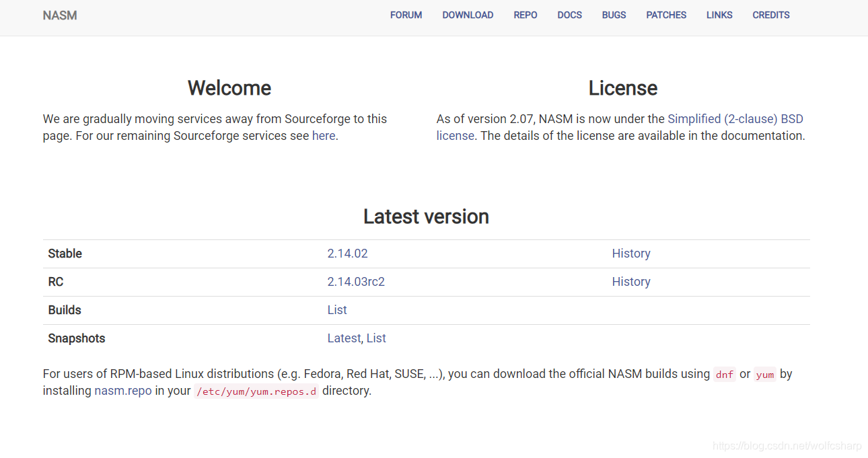Select the 'Snapshots' row label
Image resolution: width=868 pixels, height=458 pixels.
77,338
